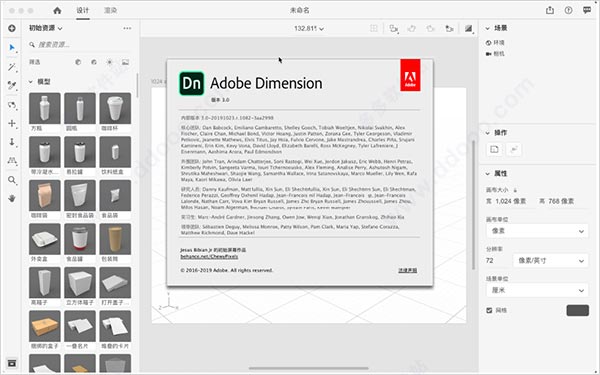Toggle the canvas size lock icon
600x375 pixels.
click(x=515, y=190)
